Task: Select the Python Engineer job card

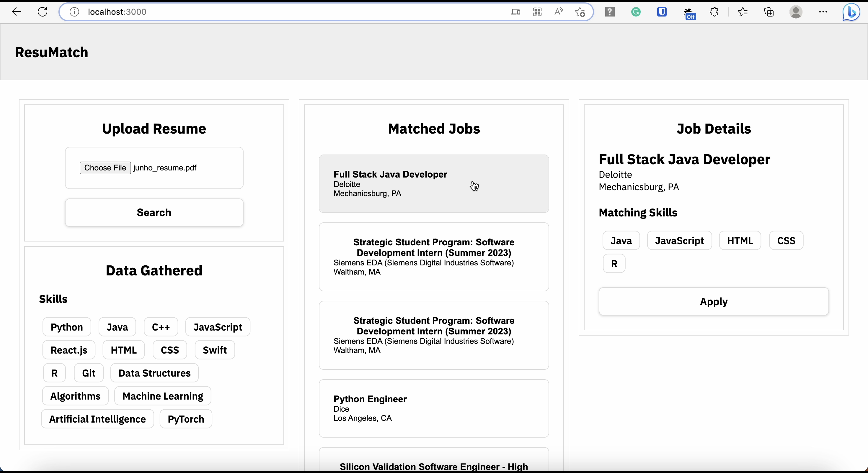Action: [x=434, y=408]
